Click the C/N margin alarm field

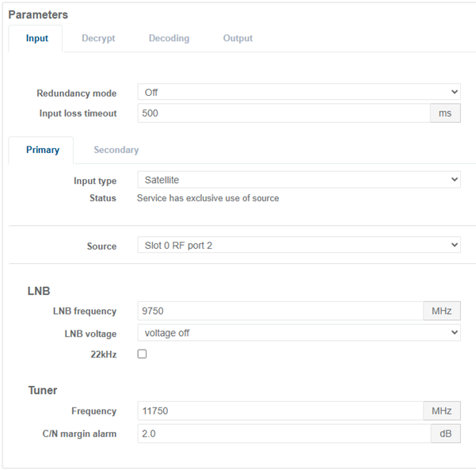click(x=284, y=434)
